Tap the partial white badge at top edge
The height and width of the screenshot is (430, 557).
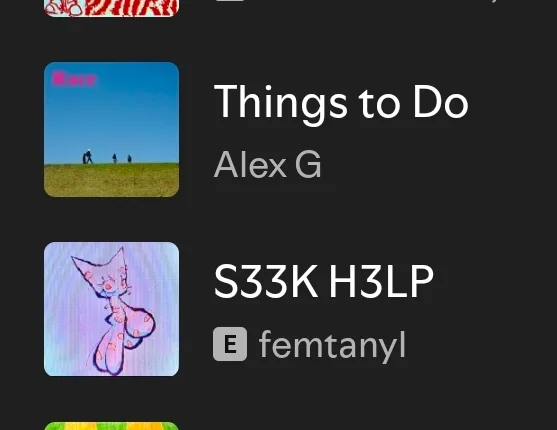tap(230, 1)
